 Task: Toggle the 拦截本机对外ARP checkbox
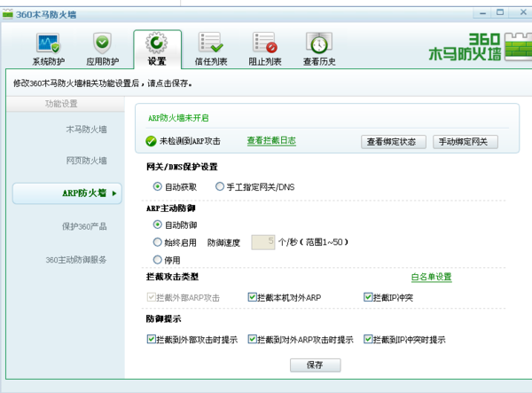[252, 297]
